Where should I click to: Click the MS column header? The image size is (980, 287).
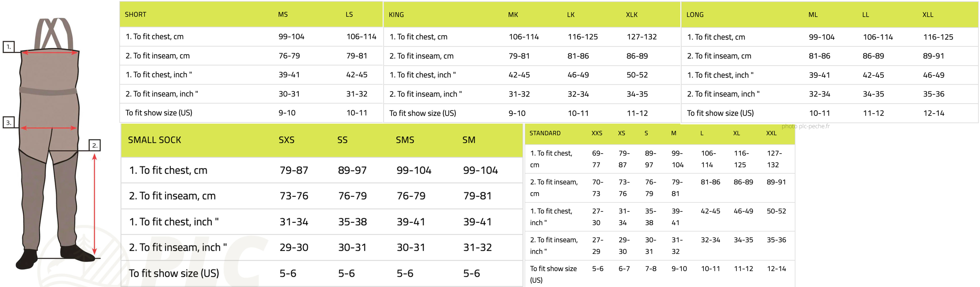click(283, 14)
